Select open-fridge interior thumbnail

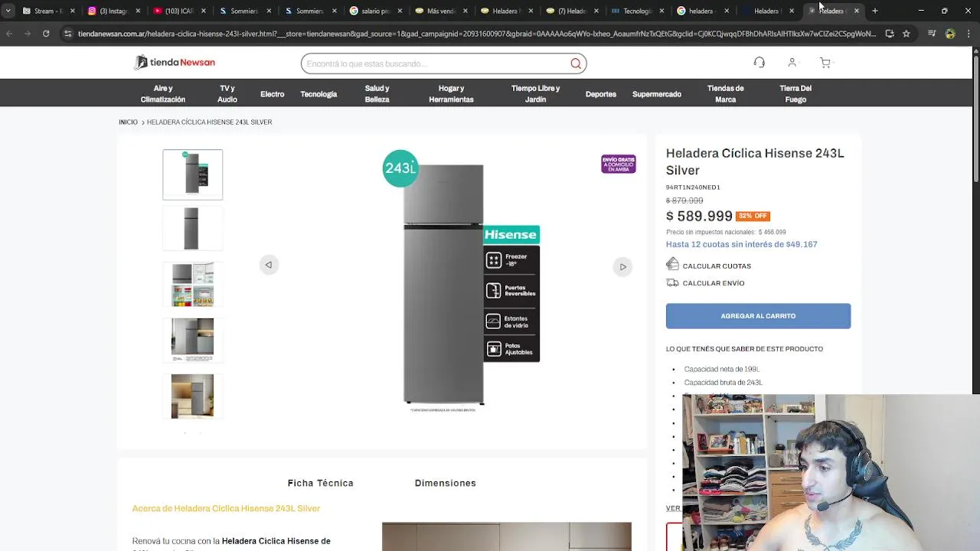pos(192,284)
